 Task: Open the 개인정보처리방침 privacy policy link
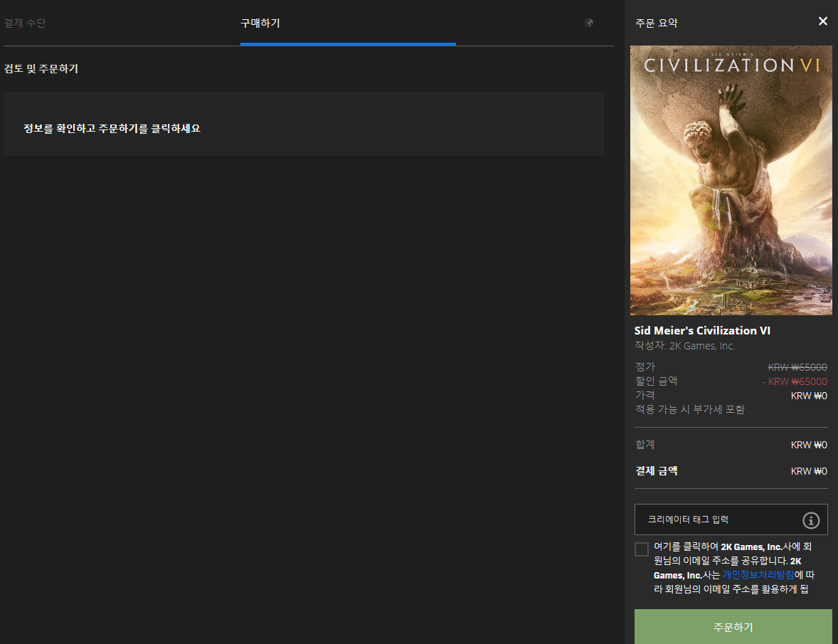[x=758, y=575]
